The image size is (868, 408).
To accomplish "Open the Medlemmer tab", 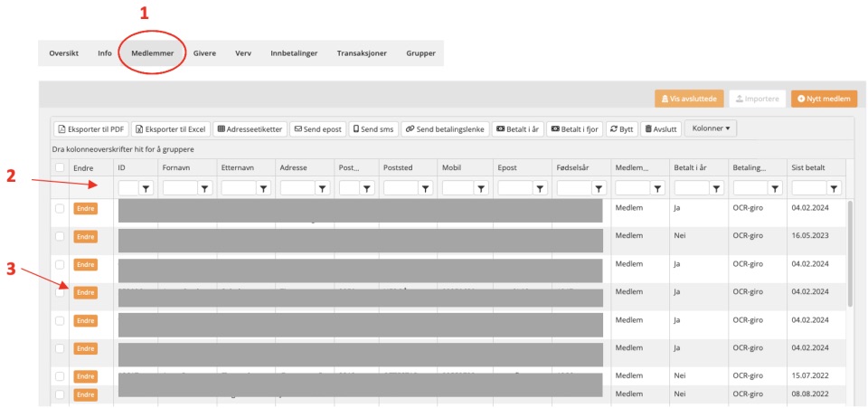I will [x=152, y=53].
